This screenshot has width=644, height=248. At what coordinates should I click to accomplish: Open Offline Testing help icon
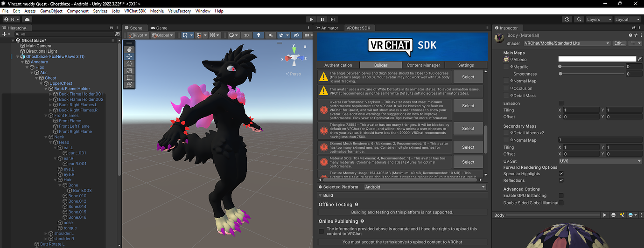(357, 204)
